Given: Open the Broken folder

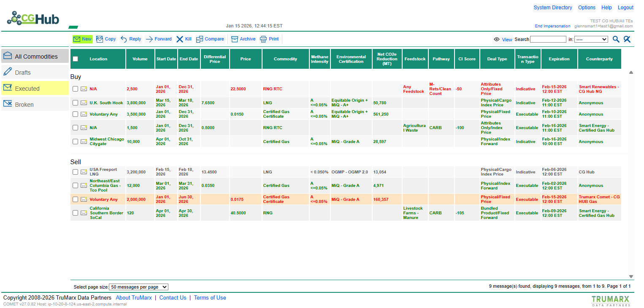Looking at the screenshot, I should coord(35,105).
